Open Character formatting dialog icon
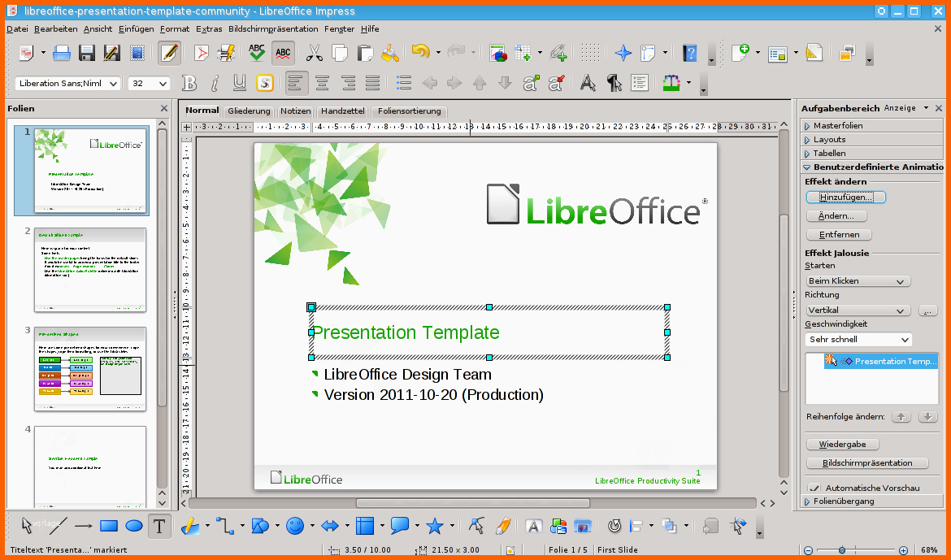The width and height of the screenshot is (951, 560). point(588,83)
